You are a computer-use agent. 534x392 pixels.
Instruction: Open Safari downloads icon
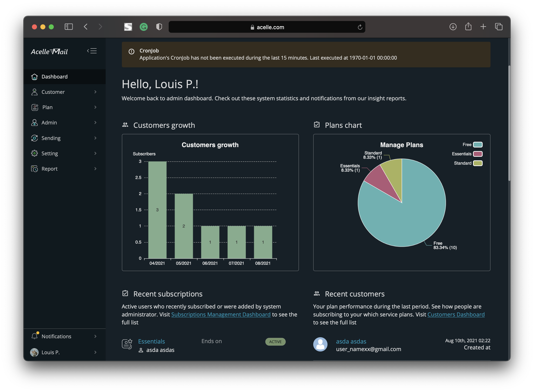click(453, 27)
